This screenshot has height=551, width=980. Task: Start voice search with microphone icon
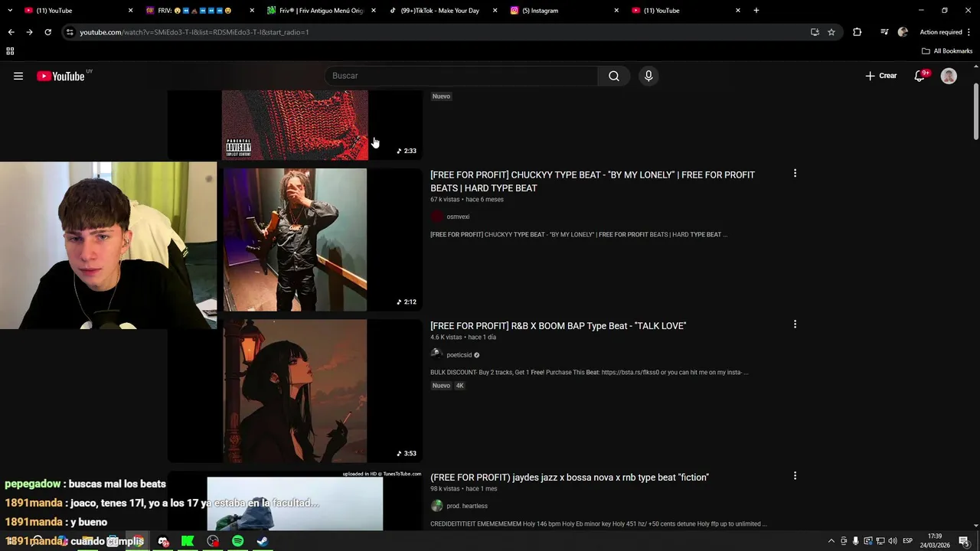pos(648,76)
